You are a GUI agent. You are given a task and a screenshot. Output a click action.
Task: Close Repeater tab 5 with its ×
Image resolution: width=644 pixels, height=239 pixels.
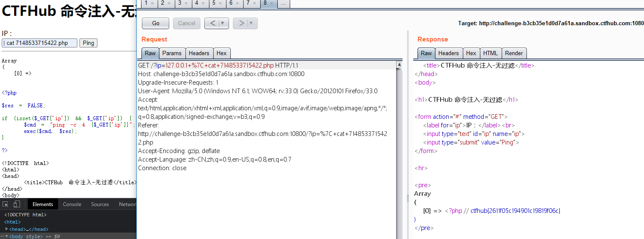221,3
